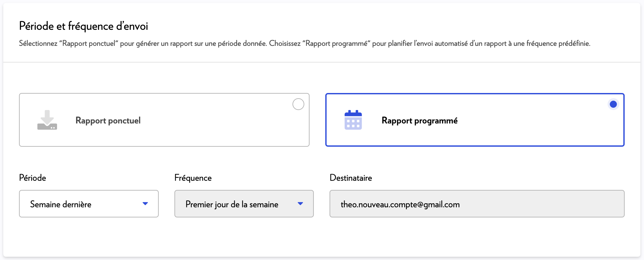
Task: Click the "Période et fréquence d'envoi" heading
Action: (84, 26)
